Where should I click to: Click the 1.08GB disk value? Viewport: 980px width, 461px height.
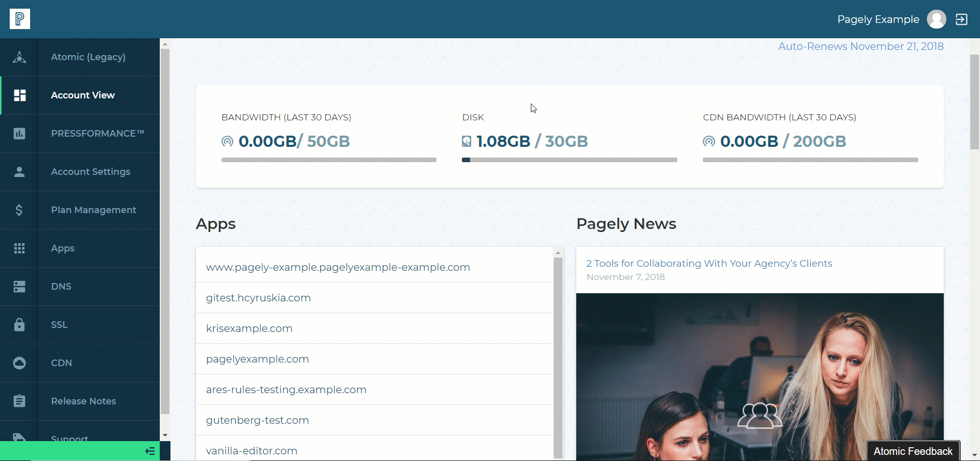[x=503, y=141]
